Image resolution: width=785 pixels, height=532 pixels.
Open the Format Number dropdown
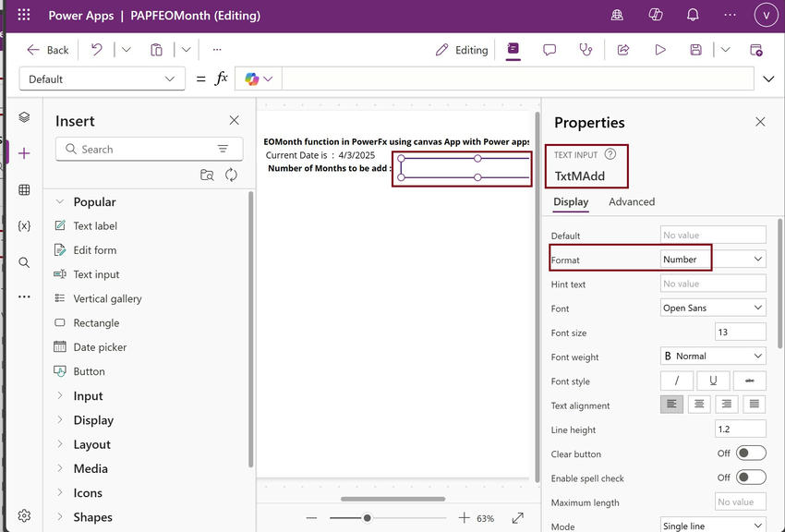[713, 260]
